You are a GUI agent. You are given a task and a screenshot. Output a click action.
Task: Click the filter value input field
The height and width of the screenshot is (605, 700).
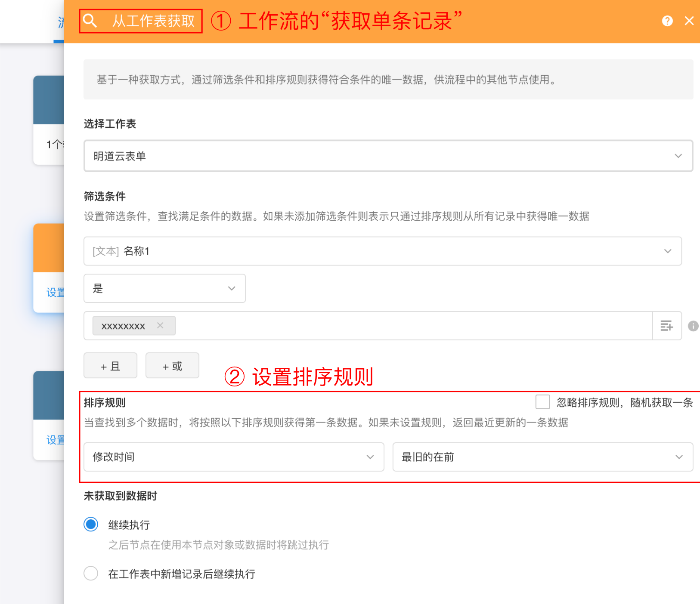409,326
